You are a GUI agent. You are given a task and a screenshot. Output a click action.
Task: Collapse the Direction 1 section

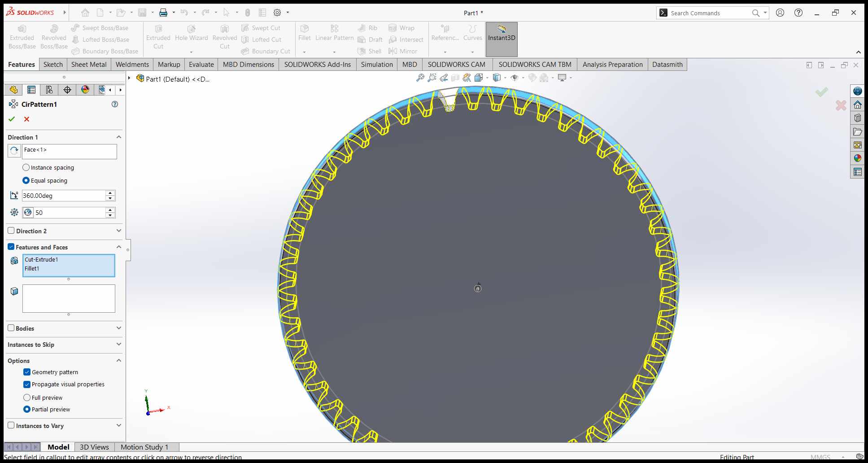[119, 137]
